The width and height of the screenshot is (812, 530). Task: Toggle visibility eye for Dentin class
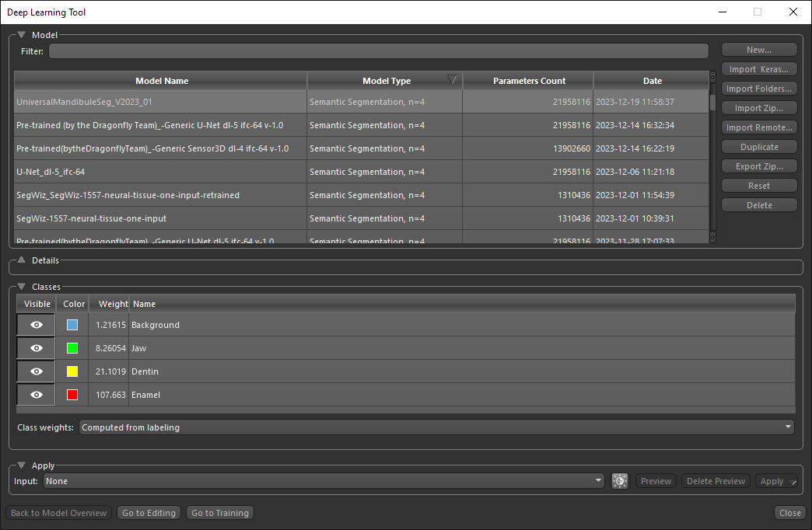tap(36, 371)
